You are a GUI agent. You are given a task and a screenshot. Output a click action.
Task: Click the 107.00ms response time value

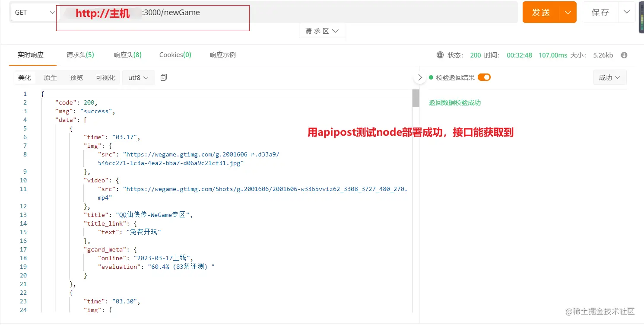[553, 55]
